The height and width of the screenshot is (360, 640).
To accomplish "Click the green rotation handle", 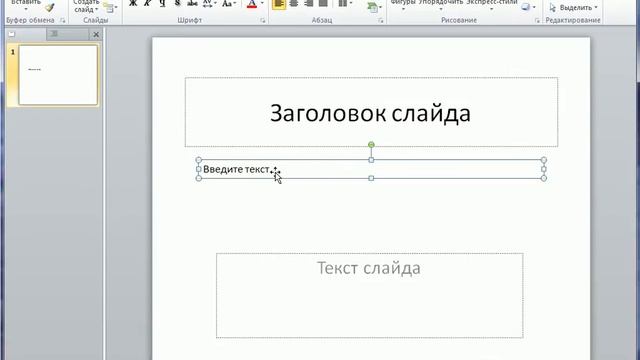I will click(x=371, y=144).
